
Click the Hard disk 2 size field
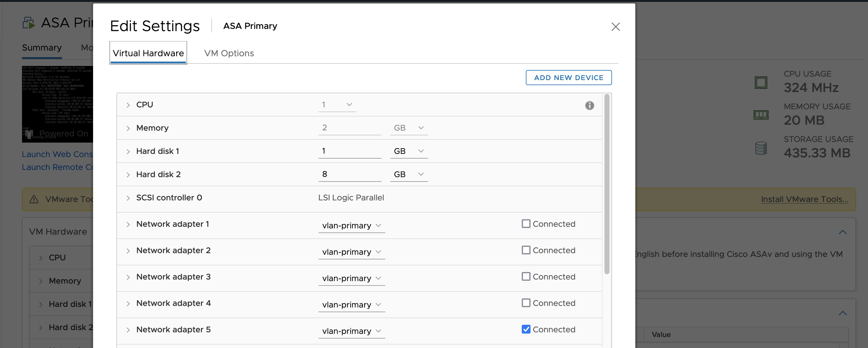(349, 174)
